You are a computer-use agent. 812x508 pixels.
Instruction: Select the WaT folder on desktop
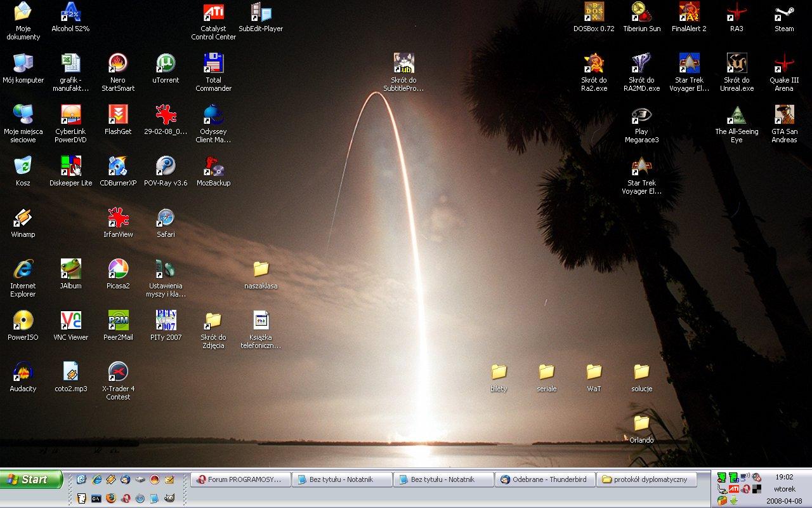594,377
